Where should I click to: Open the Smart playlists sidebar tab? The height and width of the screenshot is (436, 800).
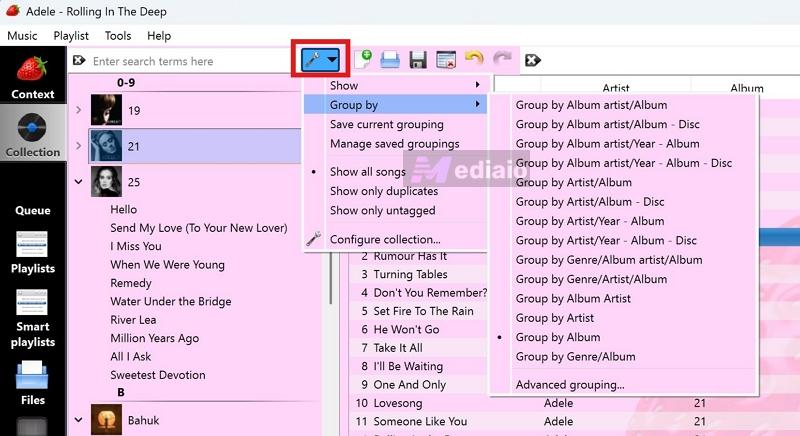click(33, 317)
